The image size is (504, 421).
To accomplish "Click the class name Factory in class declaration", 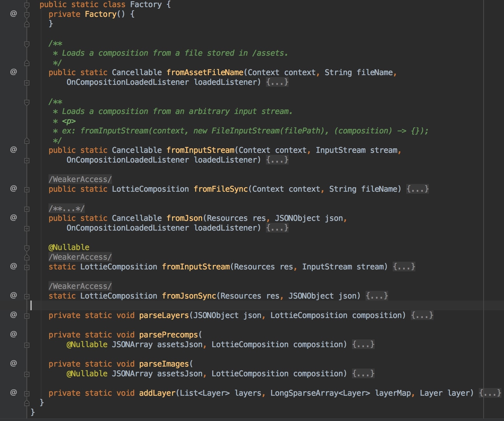I will 146,5.
